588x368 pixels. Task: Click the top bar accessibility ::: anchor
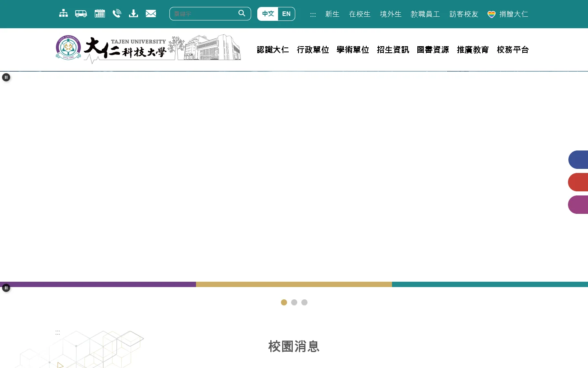click(313, 15)
